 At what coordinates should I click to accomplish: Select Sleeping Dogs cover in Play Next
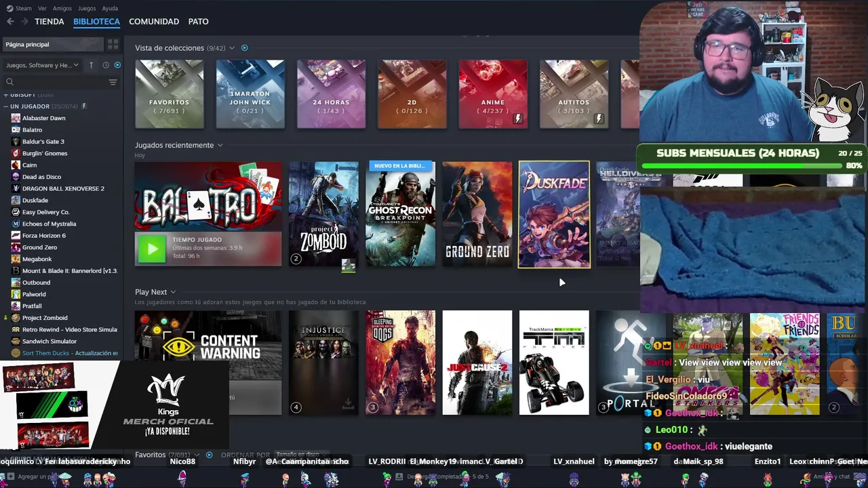[x=401, y=363]
